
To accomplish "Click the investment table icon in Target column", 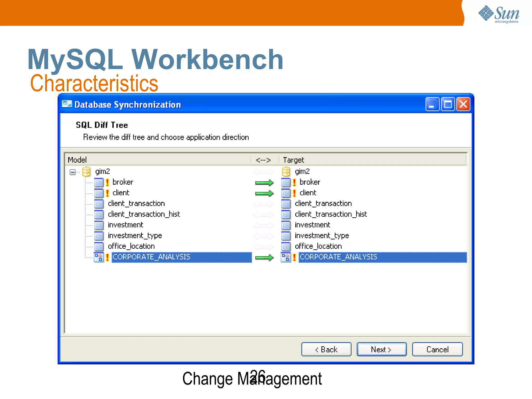I will point(286,225).
